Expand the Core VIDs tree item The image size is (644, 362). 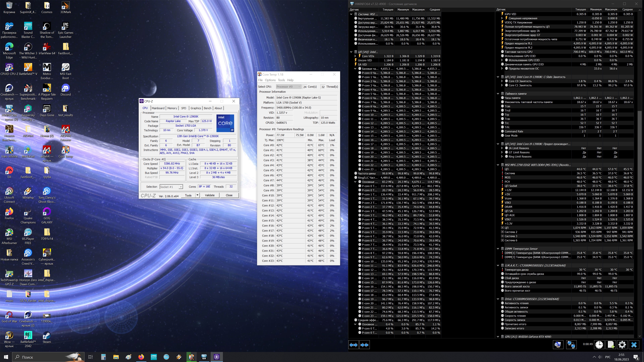click(355, 56)
